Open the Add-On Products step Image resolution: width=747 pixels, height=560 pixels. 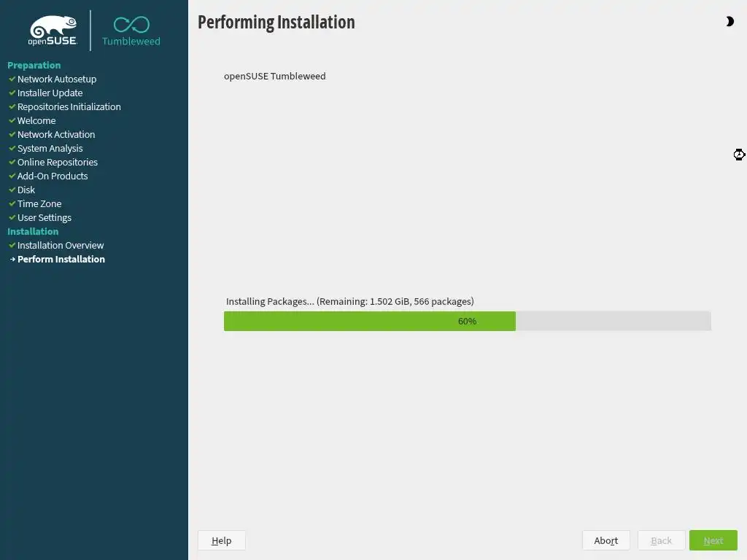pyautogui.click(x=53, y=176)
